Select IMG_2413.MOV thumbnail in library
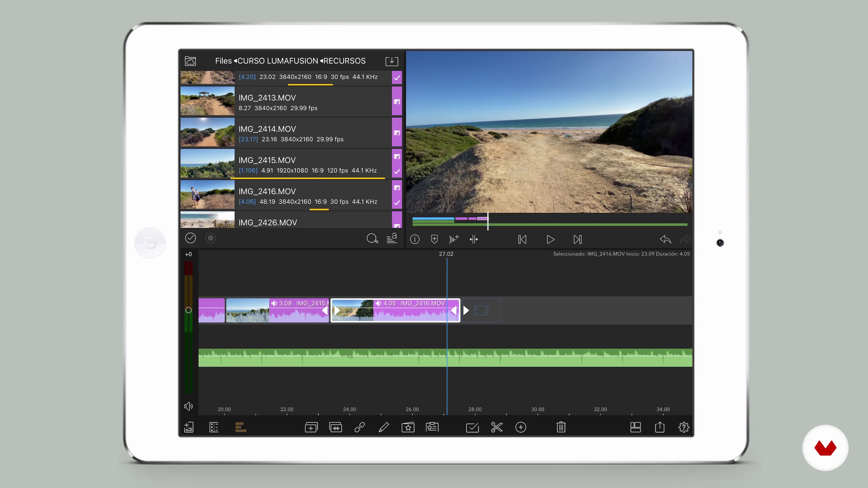 (207, 101)
